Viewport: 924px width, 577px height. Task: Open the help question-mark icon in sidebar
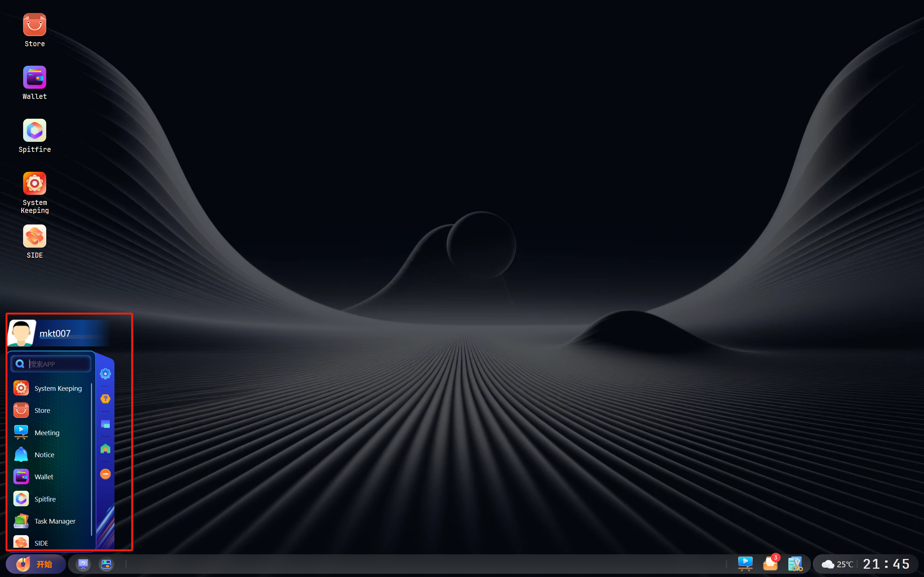(105, 399)
